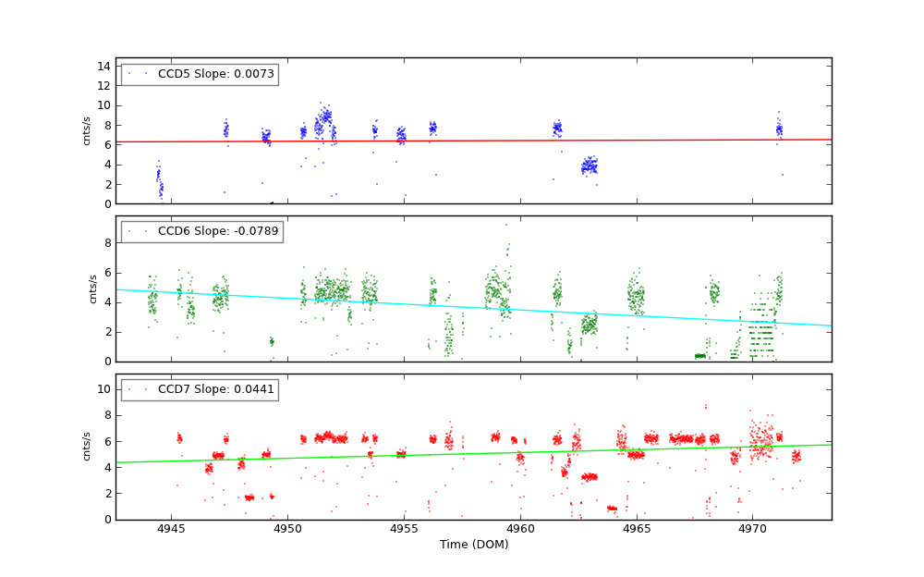Pick the 4960 x-axis tick label
Image resolution: width=924 pixels, height=577 pixels.
click(520, 530)
